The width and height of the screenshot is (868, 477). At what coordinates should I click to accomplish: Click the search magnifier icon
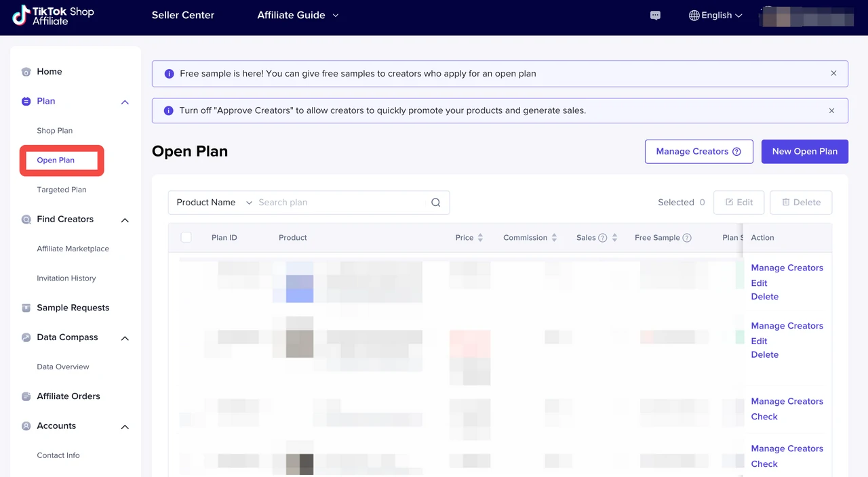coord(435,203)
